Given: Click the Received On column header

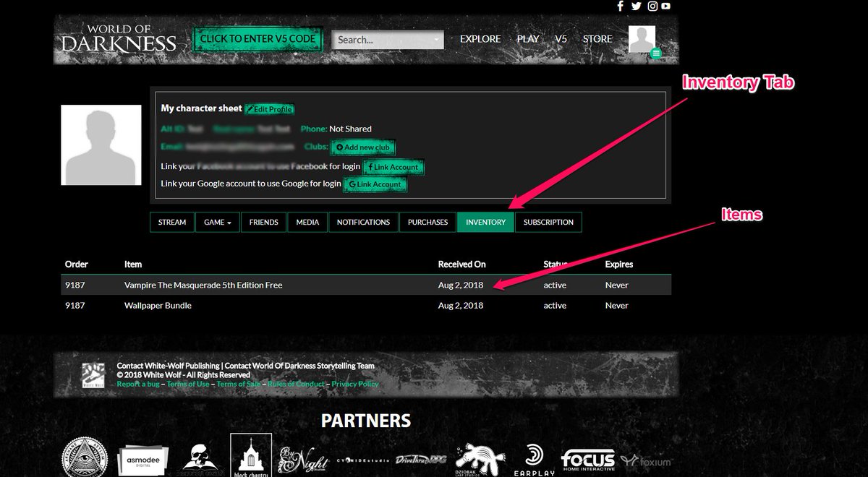Looking at the screenshot, I should [461, 265].
